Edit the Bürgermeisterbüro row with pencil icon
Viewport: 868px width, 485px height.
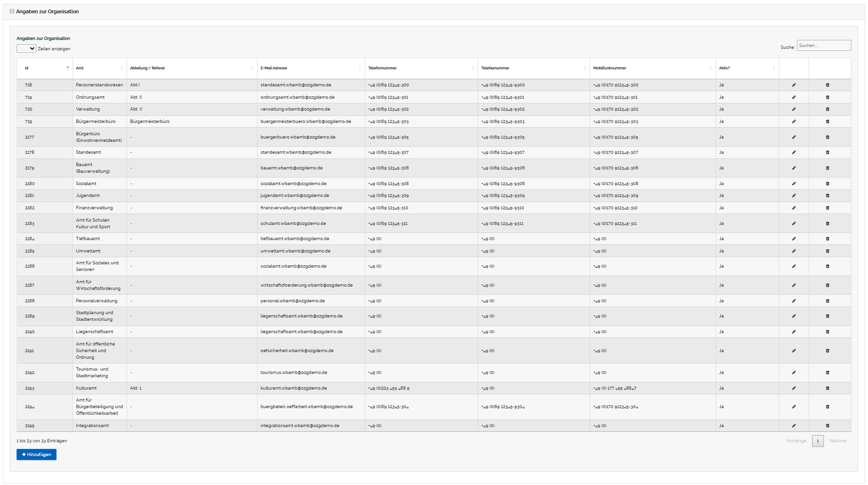click(x=794, y=121)
